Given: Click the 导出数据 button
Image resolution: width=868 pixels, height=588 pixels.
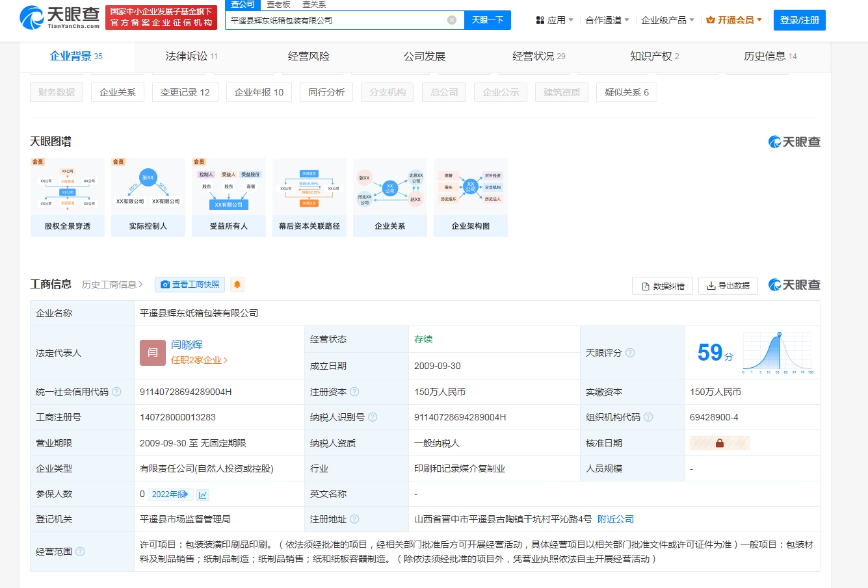Looking at the screenshot, I should pyautogui.click(x=728, y=286).
